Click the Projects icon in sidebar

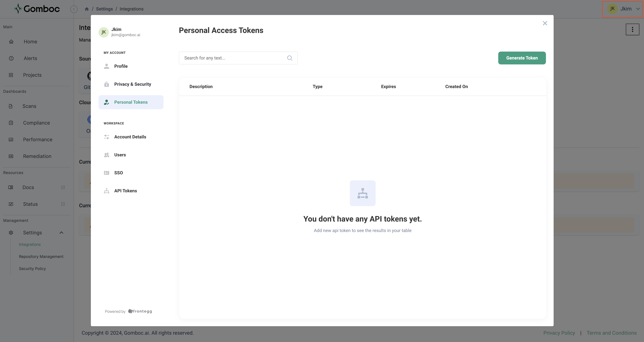pos(11,75)
